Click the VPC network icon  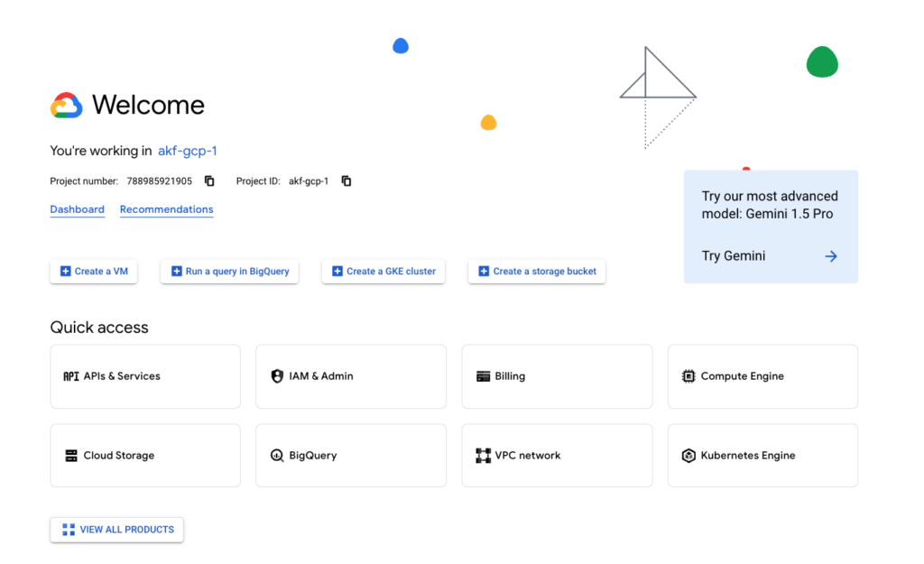coord(484,456)
